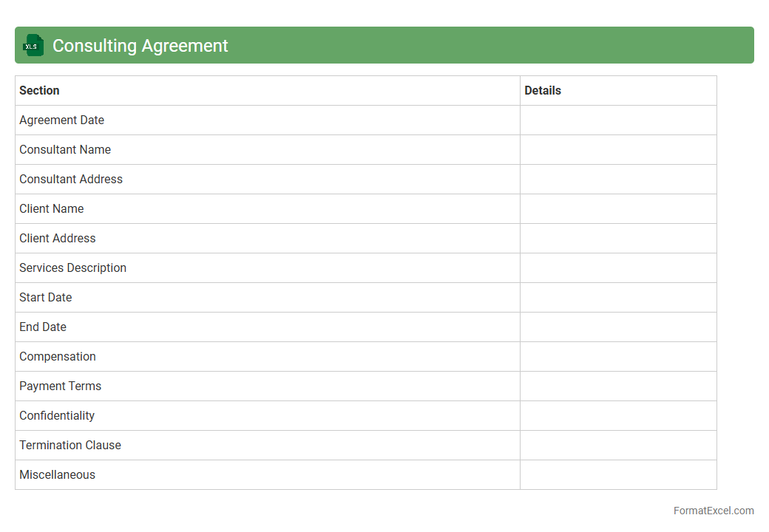Select the Confidentiality details field
769x532 pixels.
coord(618,415)
